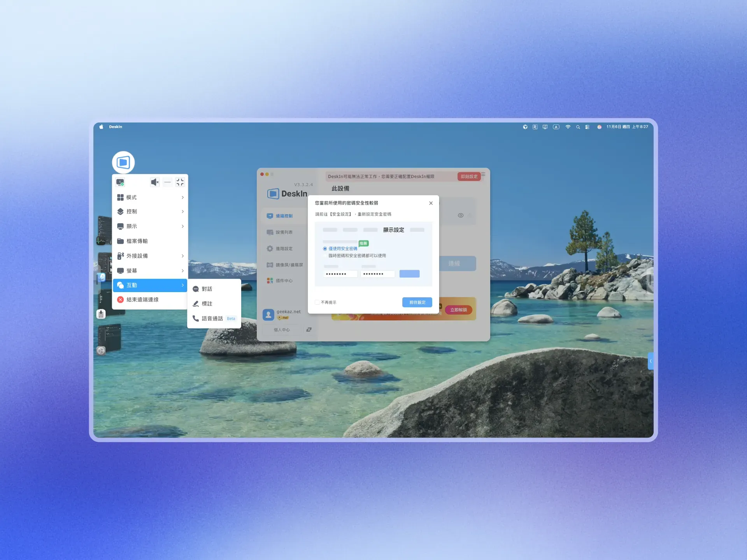Close the weak password dialog
This screenshot has height=560, width=747.
tap(431, 203)
